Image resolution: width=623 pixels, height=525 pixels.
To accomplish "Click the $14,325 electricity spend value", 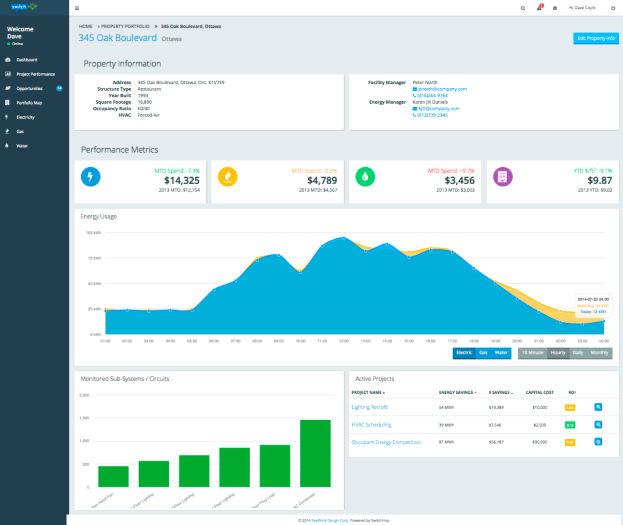I will point(182,180).
